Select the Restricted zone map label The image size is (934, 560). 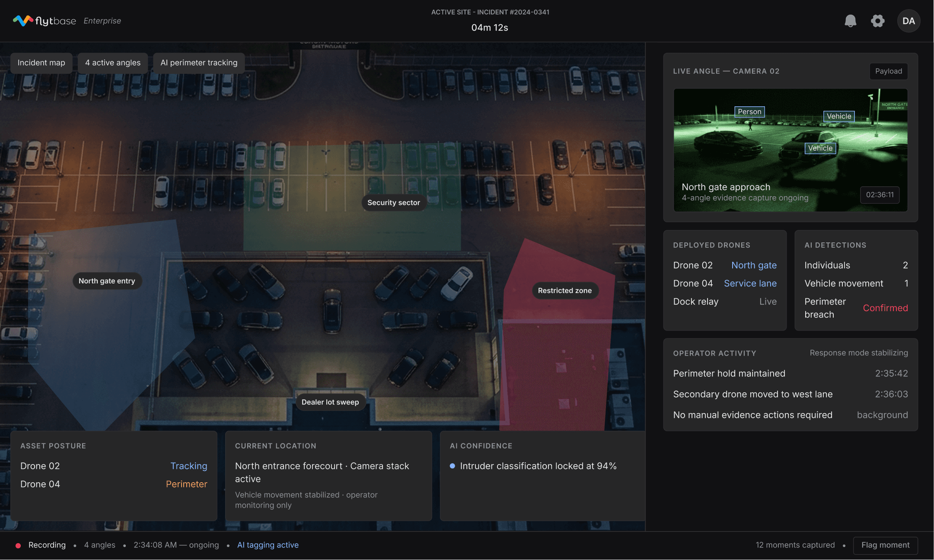pos(564,290)
